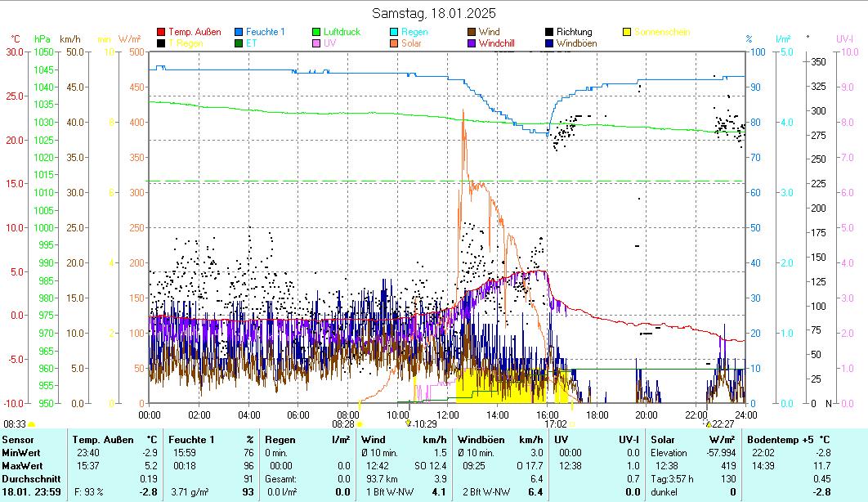Click the yellow Sonnenschein legend square
868x502 pixels.
(x=627, y=32)
